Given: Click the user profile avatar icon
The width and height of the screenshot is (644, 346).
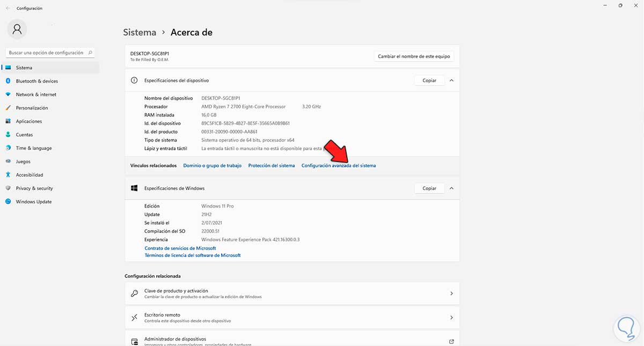Looking at the screenshot, I should point(17,29).
